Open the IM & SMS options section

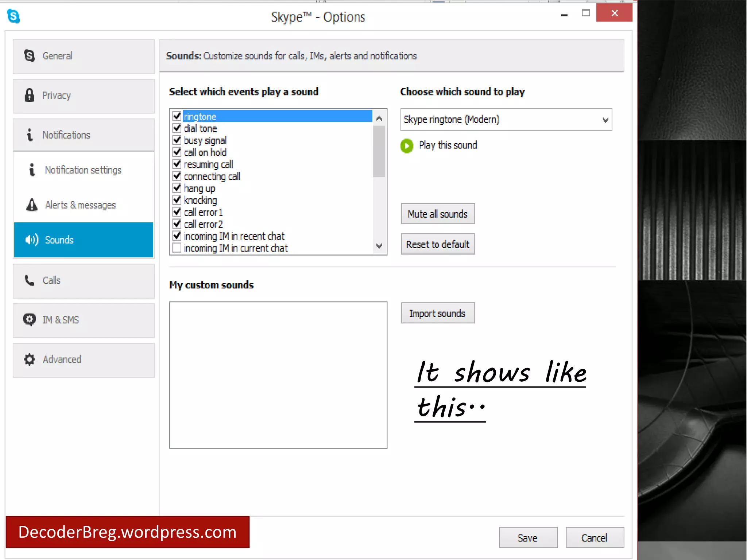tap(84, 320)
